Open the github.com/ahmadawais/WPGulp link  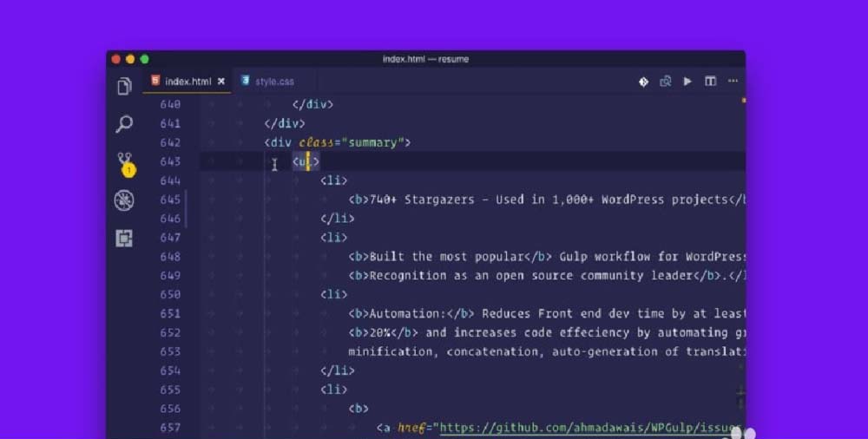pos(590,428)
